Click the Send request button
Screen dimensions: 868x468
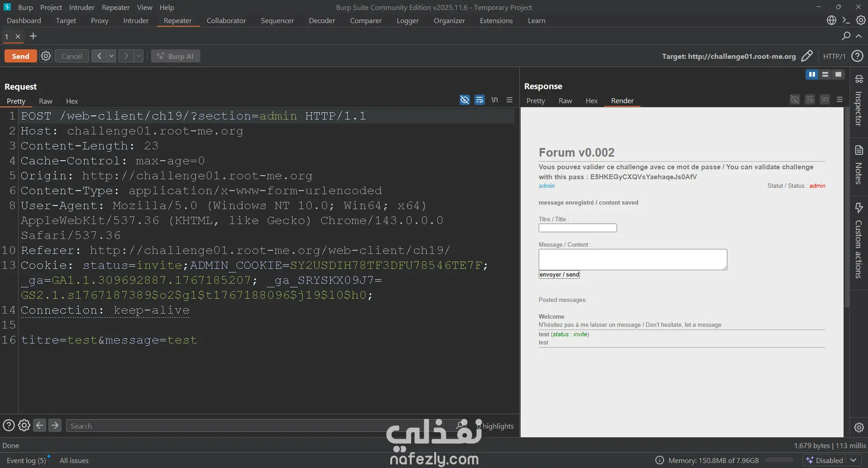pos(21,56)
